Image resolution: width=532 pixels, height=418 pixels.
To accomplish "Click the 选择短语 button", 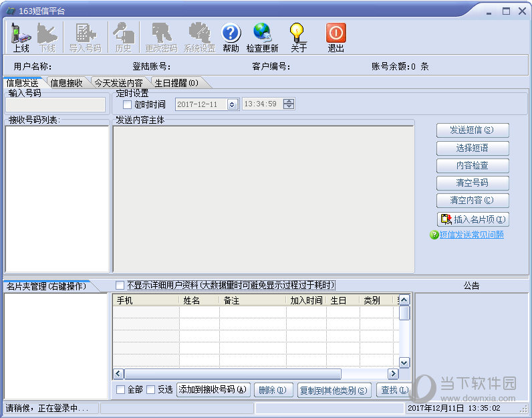I will point(473,148).
